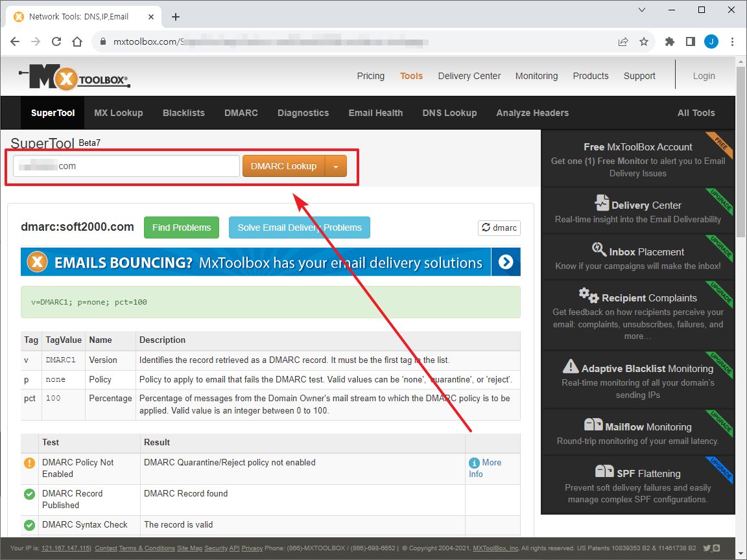
Task: Open the Products menu item
Action: click(x=591, y=76)
